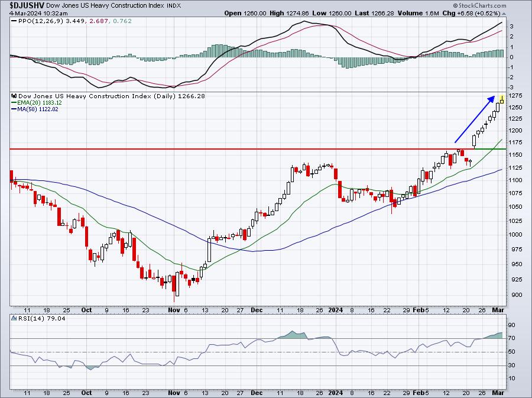Click the black PPO line legend marker
The width and height of the screenshot is (532, 398).
pyautogui.click(x=14, y=21)
